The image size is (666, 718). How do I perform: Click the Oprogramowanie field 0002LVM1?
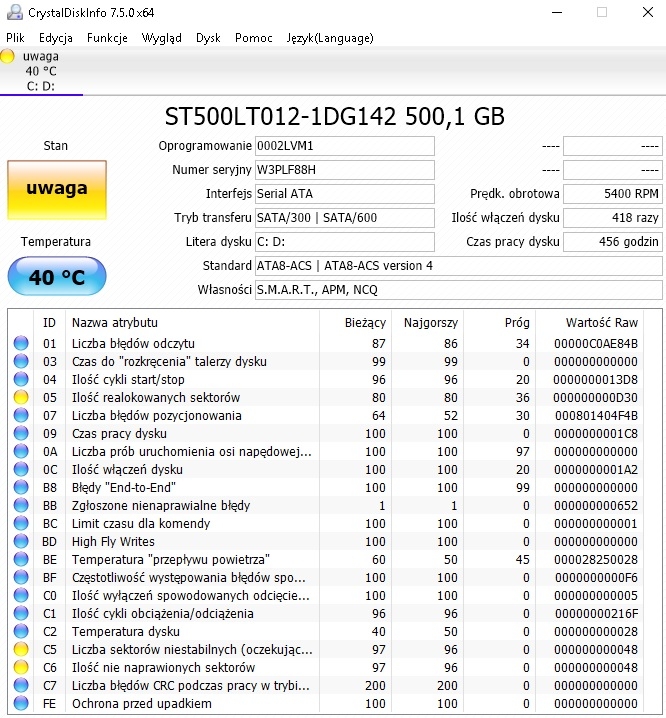[344, 146]
